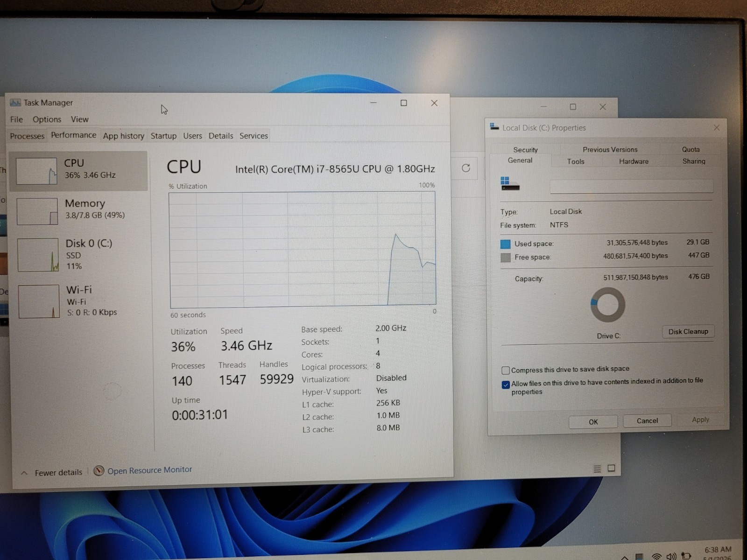Image resolution: width=747 pixels, height=560 pixels.
Task: Open the volume speaker tray icon
Action: click(x=671, y=556)
